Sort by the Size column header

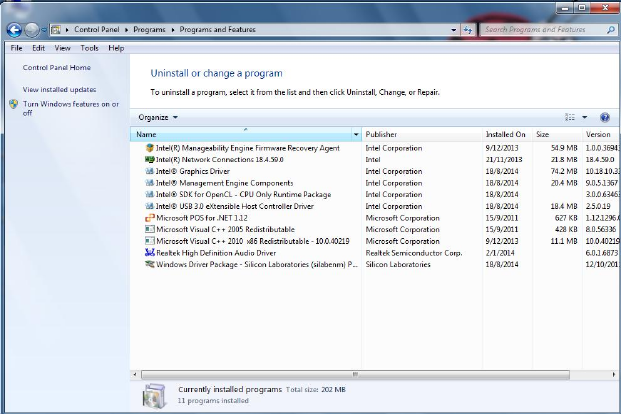point(557,134)
